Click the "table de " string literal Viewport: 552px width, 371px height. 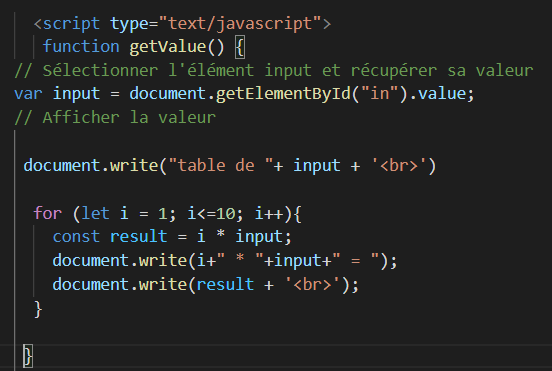click(x=221, y=165)
